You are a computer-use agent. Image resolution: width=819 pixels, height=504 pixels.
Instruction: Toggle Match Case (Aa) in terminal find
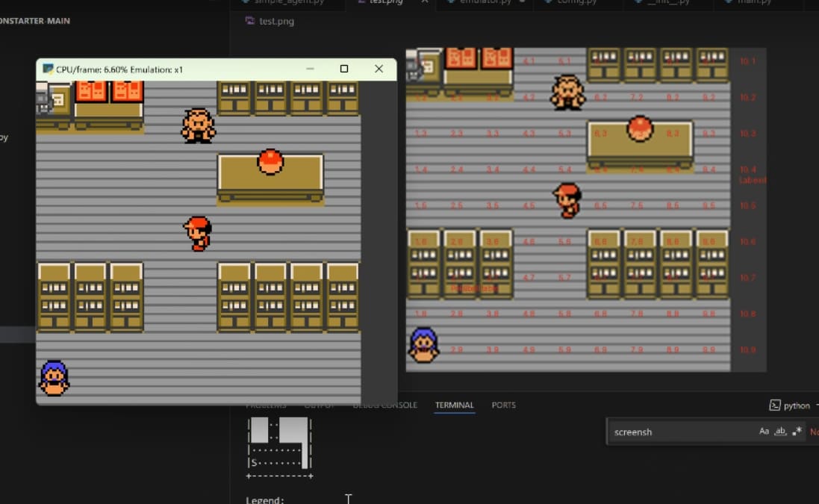click(764, 432)
